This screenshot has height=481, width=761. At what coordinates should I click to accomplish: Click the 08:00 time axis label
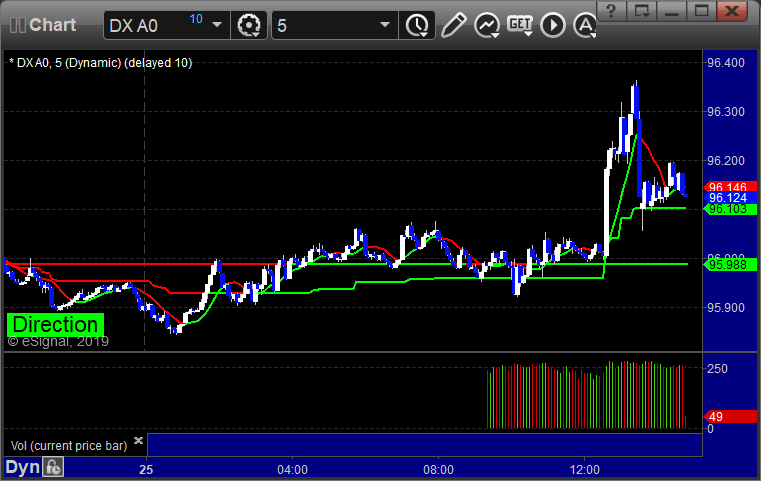[438, 470]
